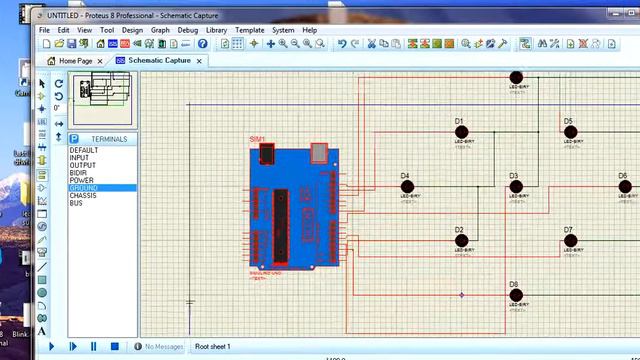Open the Design menu
The image size is (640, 360).
pyautogui.click(x=132, y=30)
